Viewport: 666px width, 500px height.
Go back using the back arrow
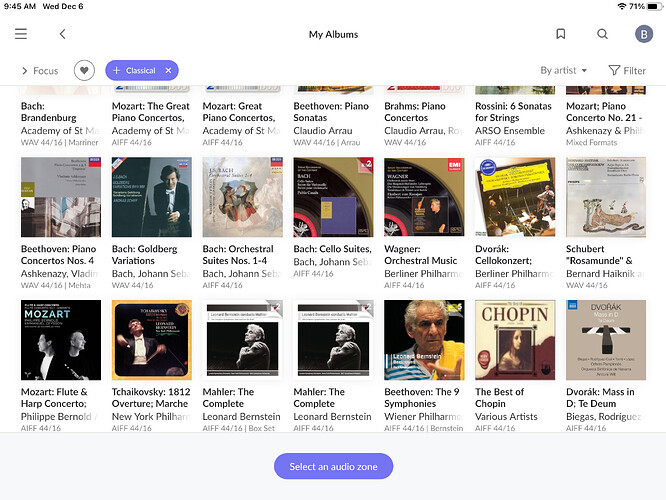[62, 34]
